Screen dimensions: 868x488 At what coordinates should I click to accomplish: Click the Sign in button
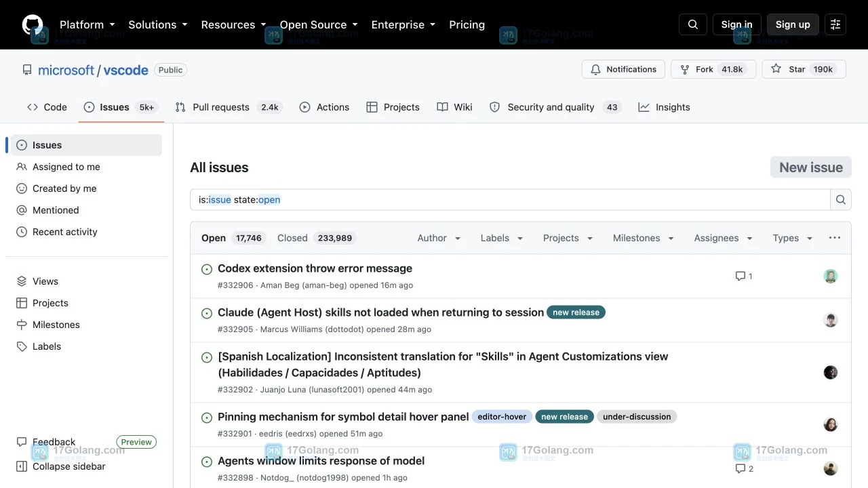coord(736,24)
